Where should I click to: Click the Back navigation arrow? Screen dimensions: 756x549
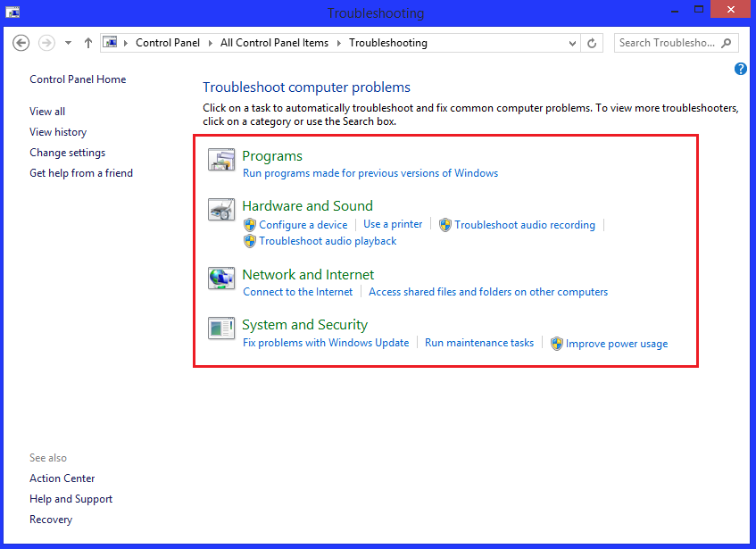[21, 42]
